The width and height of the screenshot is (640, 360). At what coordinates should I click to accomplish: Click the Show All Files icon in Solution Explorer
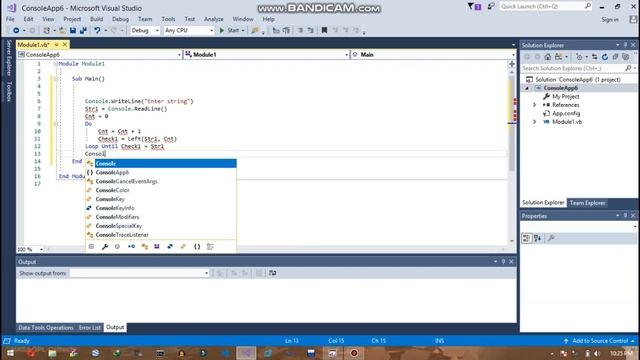tap(625, 57)
